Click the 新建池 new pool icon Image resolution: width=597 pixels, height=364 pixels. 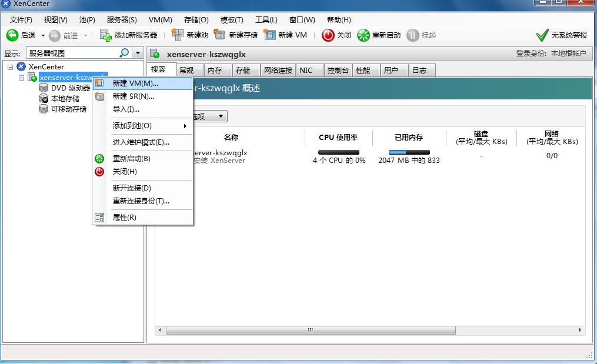[178, 35]
